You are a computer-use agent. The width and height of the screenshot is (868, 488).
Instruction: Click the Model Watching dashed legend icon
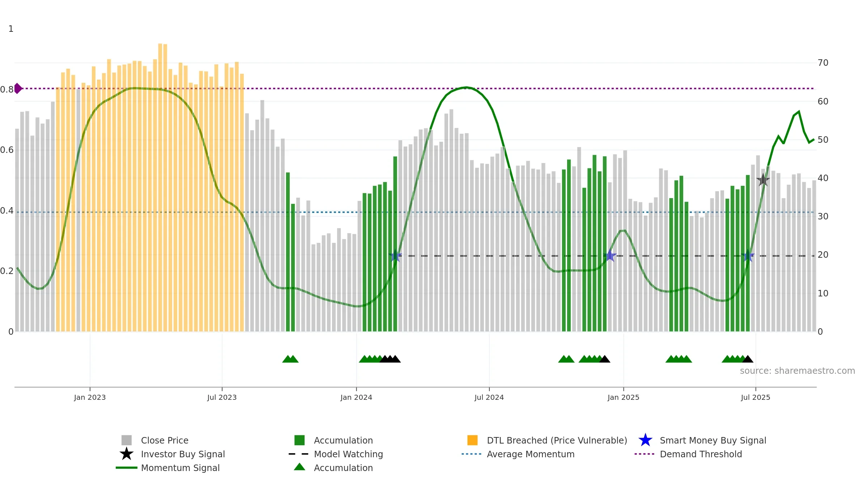(299, 454)
